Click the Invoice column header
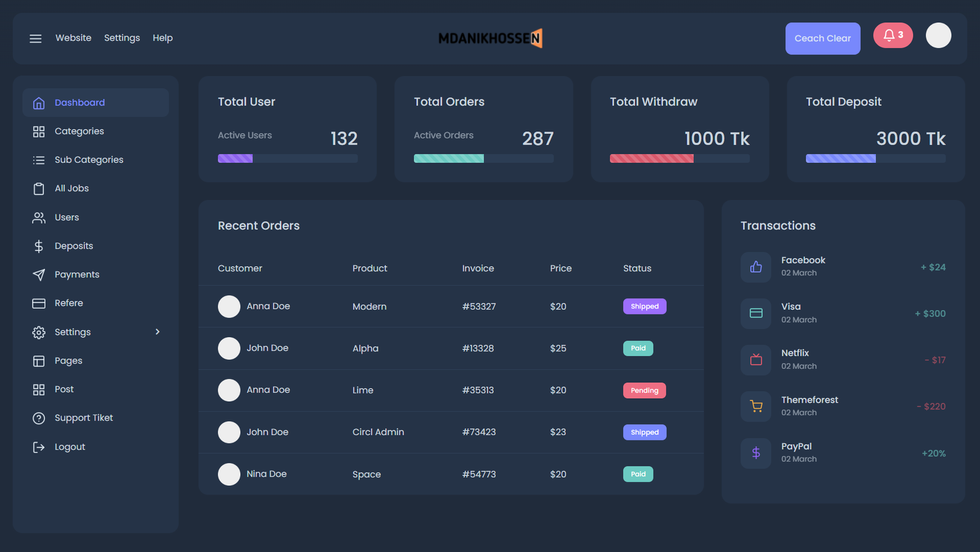This screenshot has width=980, height=552. tap(478, 268)
